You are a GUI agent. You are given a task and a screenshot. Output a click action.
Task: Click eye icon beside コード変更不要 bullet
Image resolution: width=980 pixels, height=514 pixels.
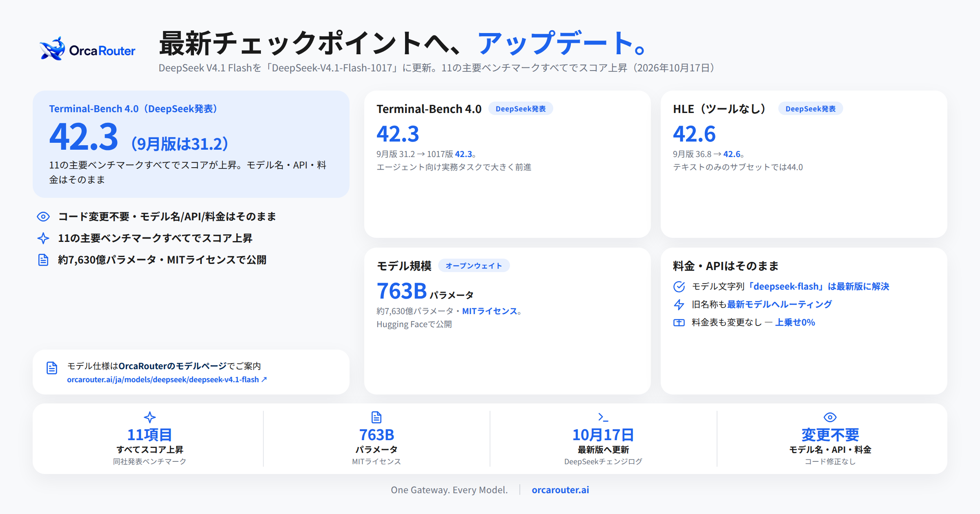43,217
